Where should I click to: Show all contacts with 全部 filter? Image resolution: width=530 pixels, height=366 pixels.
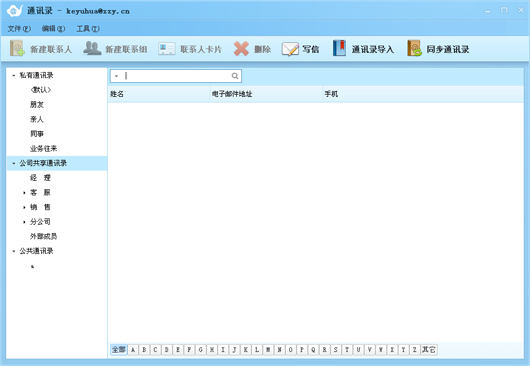coord(119,349)
